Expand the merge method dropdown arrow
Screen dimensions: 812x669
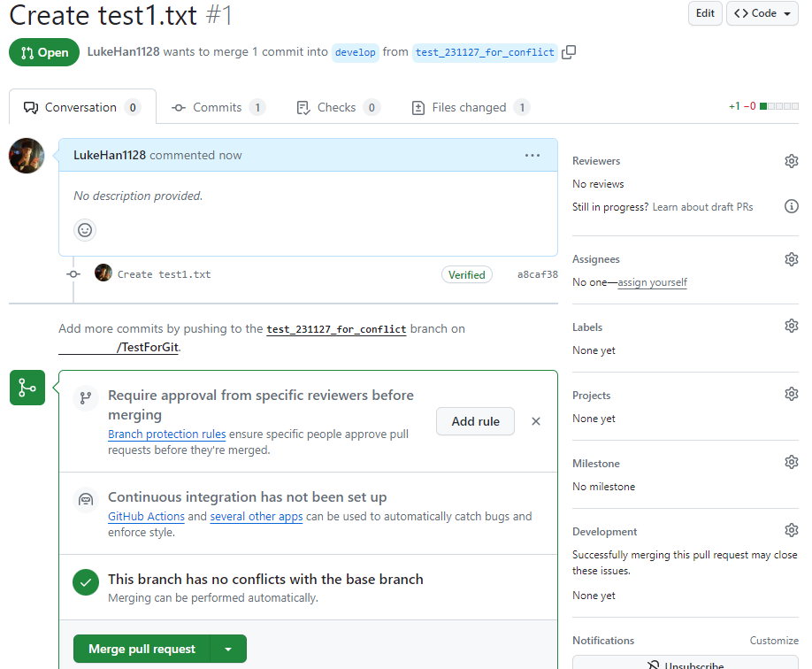(228, 649)
